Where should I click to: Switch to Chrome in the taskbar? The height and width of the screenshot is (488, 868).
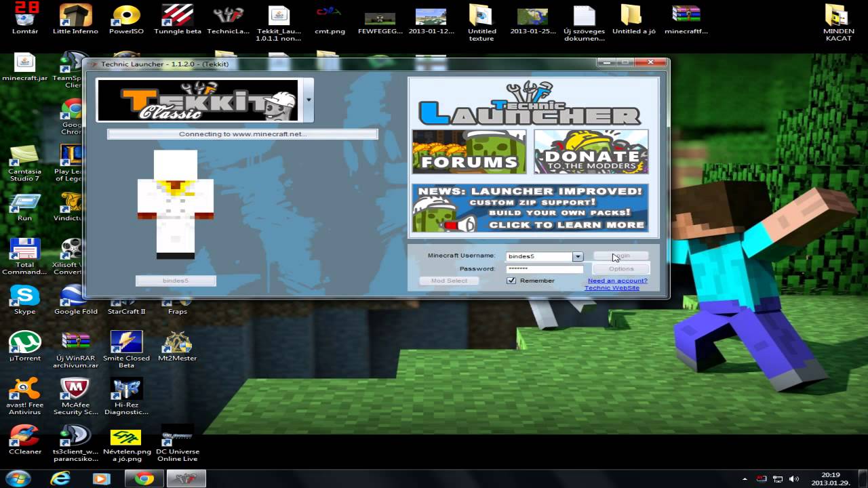pos(144,479)
